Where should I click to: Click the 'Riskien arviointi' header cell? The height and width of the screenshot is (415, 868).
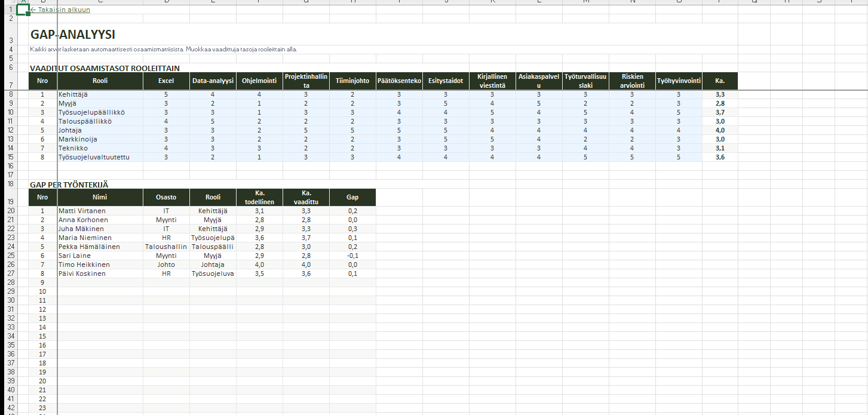coord(632,81)
